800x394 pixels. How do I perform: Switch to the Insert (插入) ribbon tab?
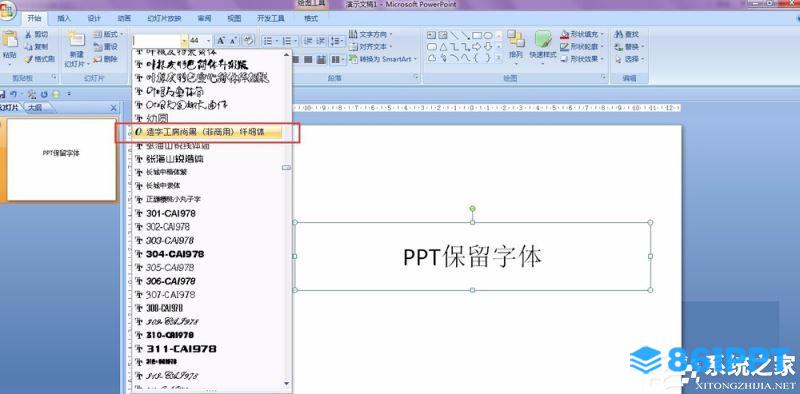coord(64,18)
